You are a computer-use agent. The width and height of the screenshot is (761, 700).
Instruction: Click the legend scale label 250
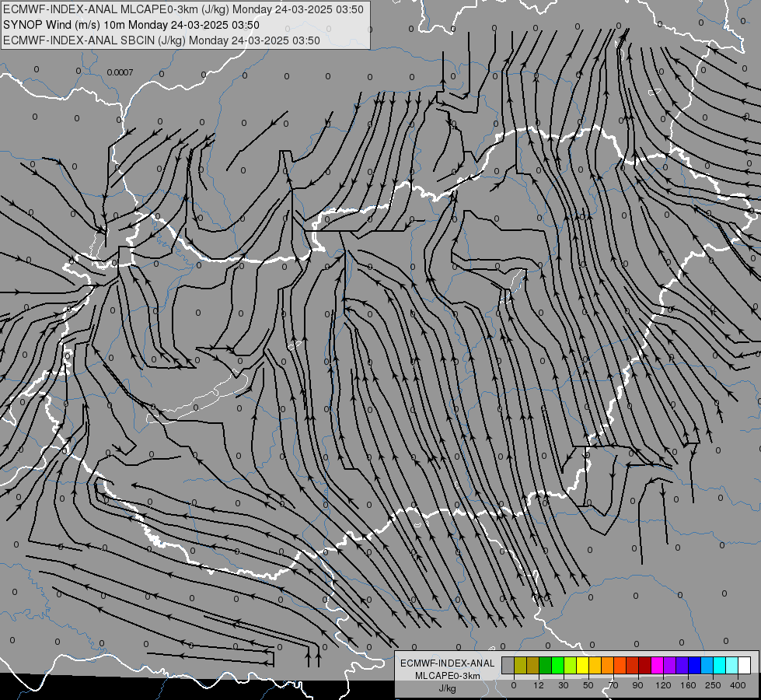point(713,685)
